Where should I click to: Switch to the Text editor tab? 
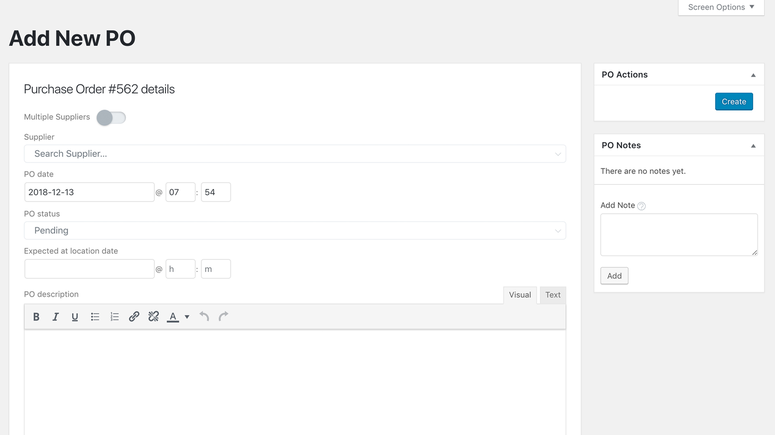[553, 295]
